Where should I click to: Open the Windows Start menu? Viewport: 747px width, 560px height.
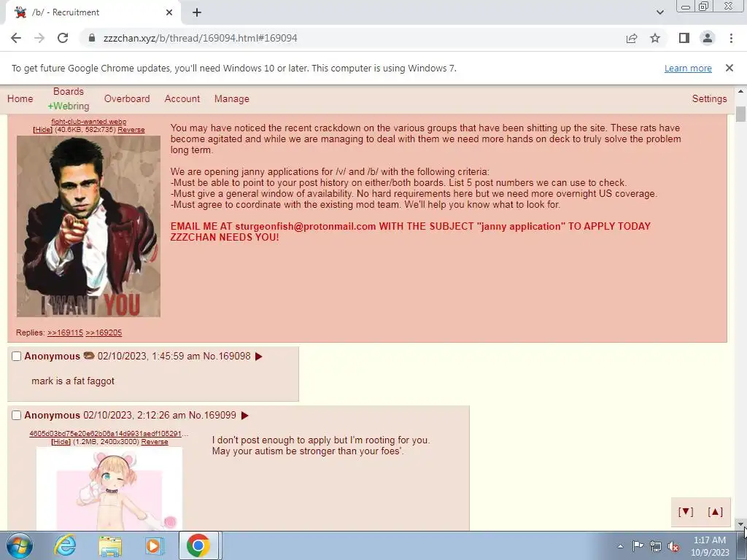coord(20,545)
